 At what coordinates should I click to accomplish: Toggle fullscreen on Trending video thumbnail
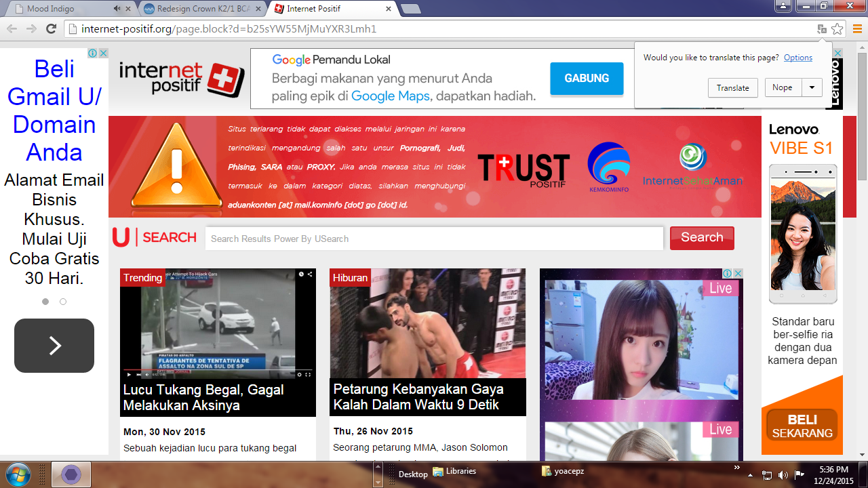308,374
